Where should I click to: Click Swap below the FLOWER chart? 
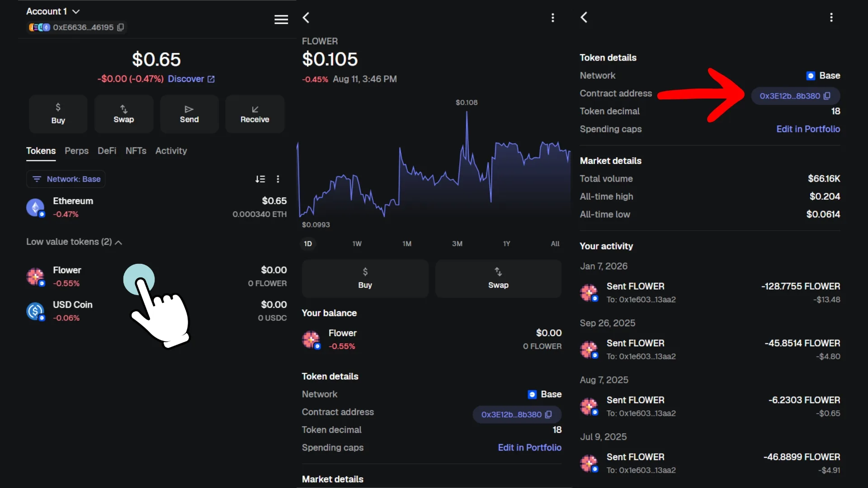(498, 278)
